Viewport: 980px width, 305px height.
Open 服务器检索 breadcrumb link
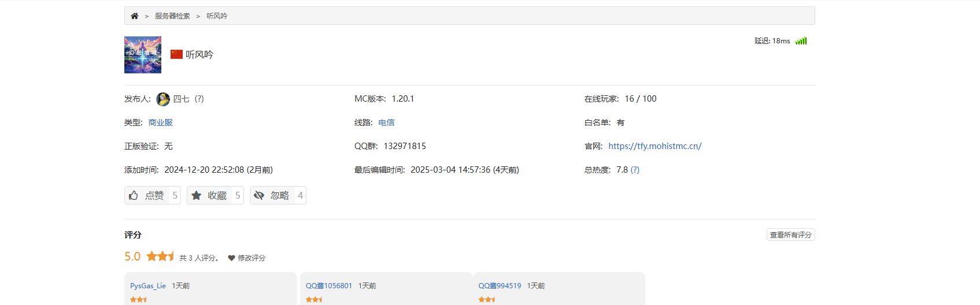coord(172,16)
